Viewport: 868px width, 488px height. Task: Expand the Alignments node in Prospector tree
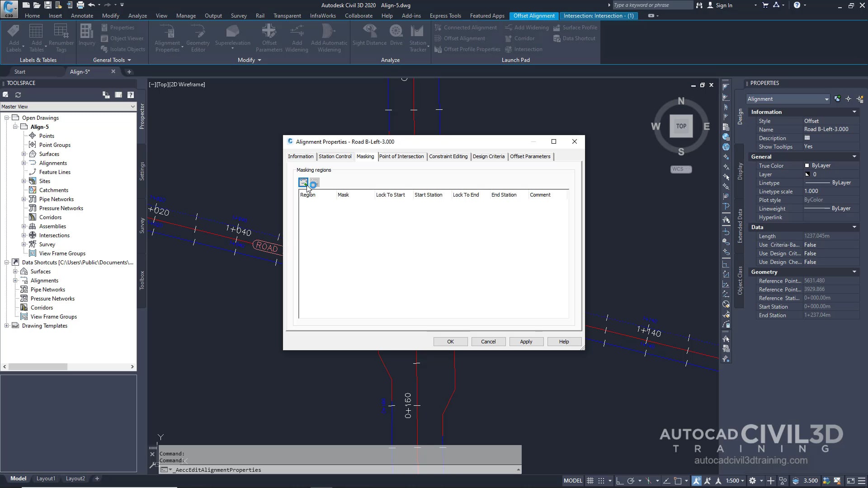[x=24, y=163]
